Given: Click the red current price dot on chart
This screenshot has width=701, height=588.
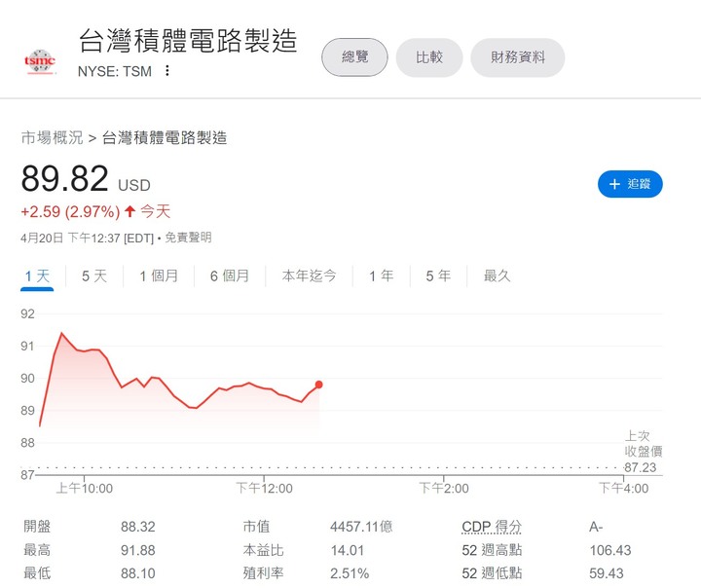Looking at the screenshot, I should (318, 385).
